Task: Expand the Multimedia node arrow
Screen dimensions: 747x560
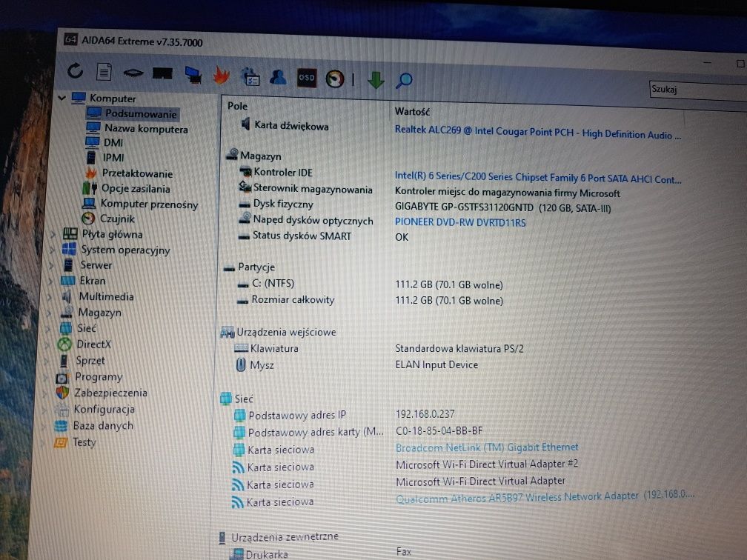Action: coord(48,296)
